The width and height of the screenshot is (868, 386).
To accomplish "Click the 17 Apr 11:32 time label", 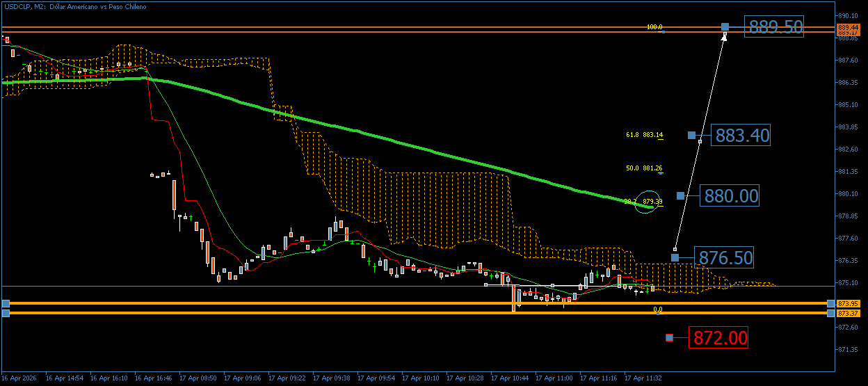I will 642,379.
